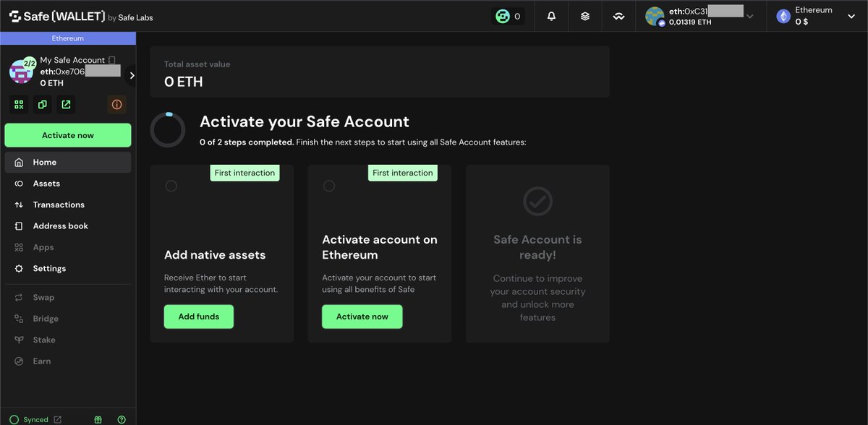Click the connected wallet avatar icon
Viewport: 868px width, 425px height.
pos(655,16)
